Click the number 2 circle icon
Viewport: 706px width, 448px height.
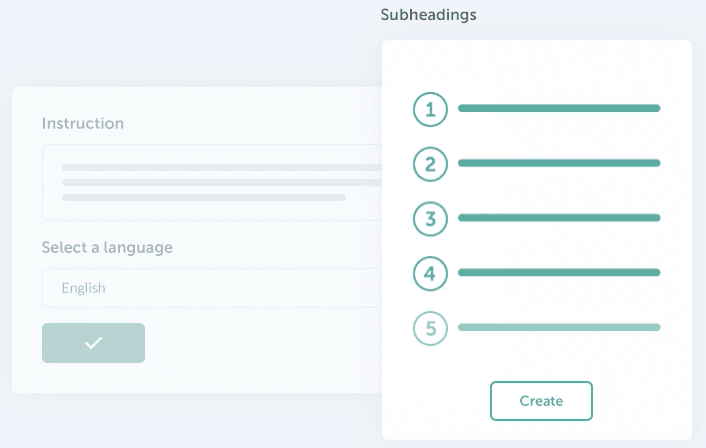430,164
